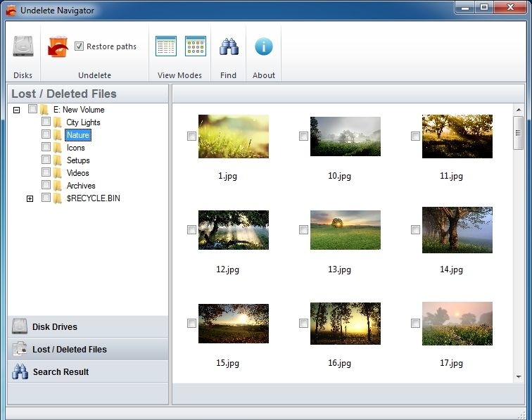Select the Setups folder in the tree
Screen dimensions: 532x420
pyautogui.click(x=78, y=160)
